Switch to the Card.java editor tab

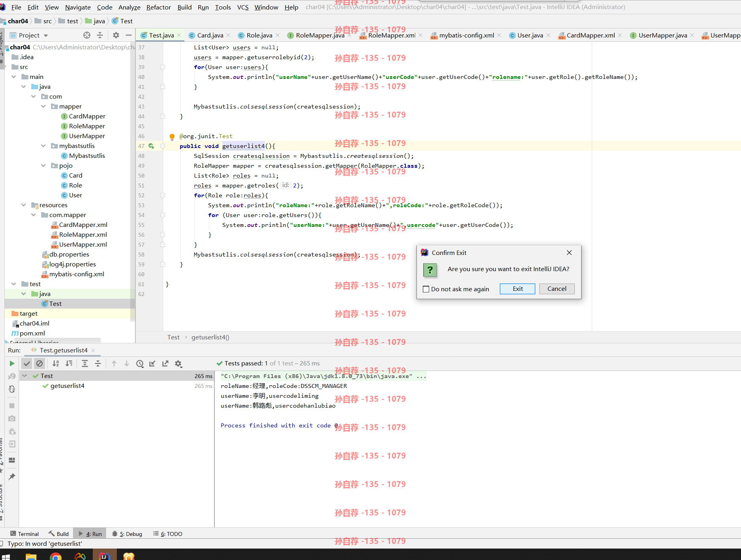tap(210, 35)
